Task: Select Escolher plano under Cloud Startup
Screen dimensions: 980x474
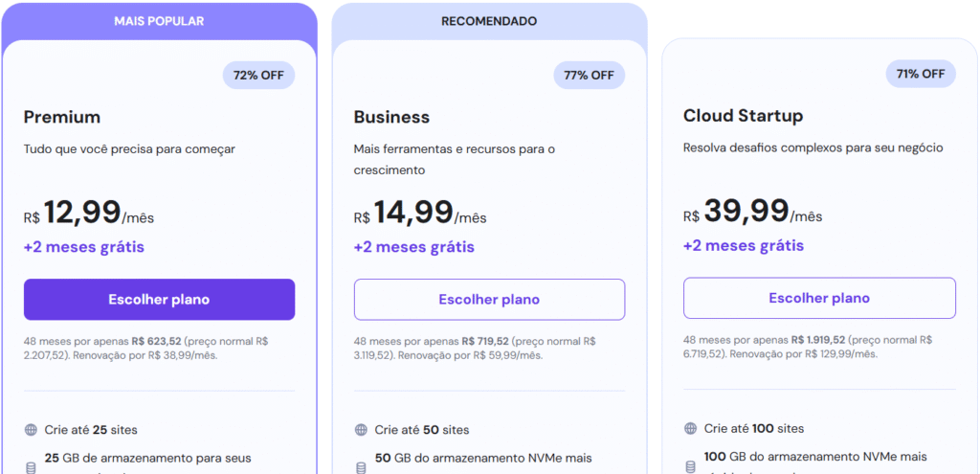Action: pyautogui.click(x=819, y=298)
